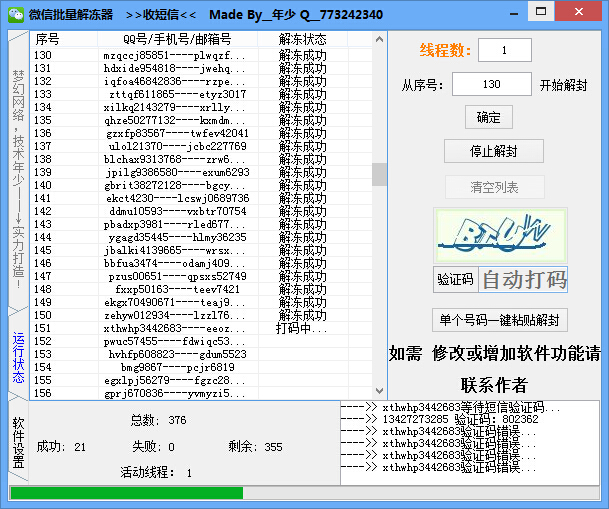This screenshot has width=609, height=509.
Task: Switch to the 运行状态 vertical tab
Action: [18, 357]
